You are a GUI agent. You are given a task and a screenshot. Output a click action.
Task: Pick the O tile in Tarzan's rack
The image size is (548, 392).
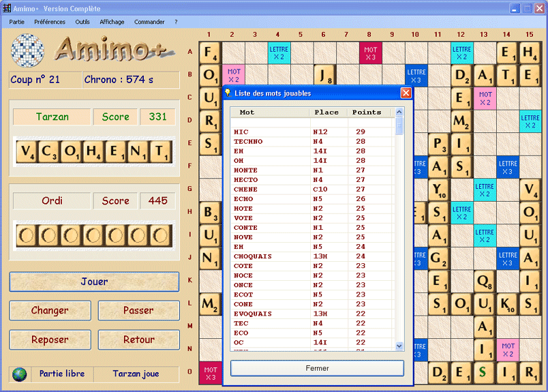(72, 152)
